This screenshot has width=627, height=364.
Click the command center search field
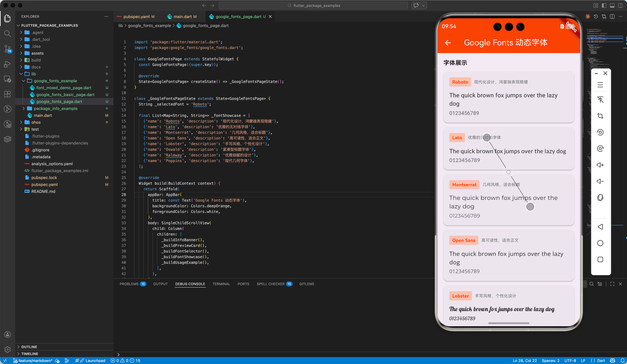coord(313,5)
